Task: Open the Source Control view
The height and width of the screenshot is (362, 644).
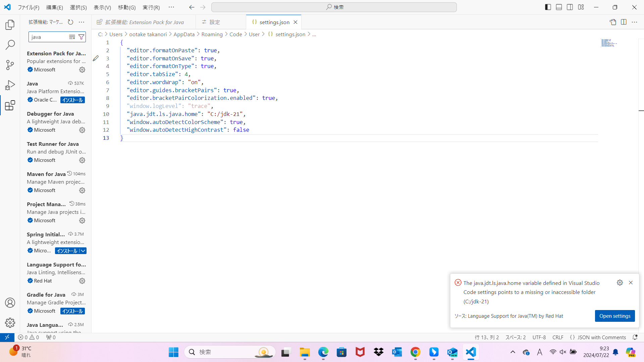Action: 10,65
